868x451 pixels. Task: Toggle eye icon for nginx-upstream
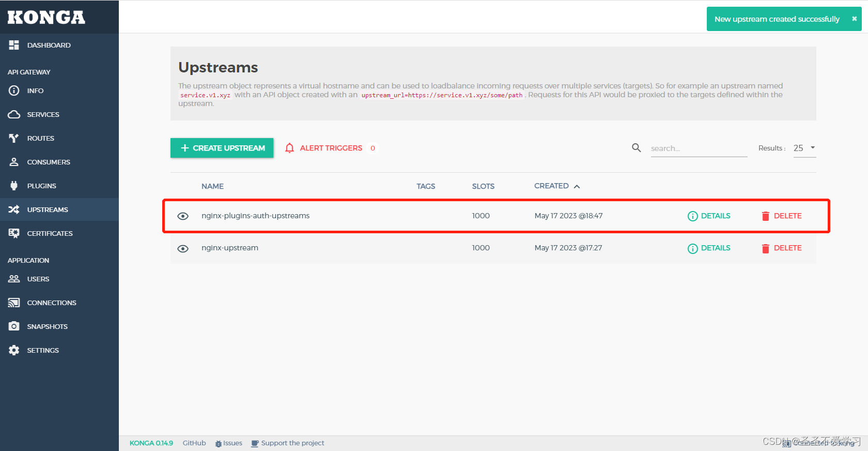click(x=183, y=248)
